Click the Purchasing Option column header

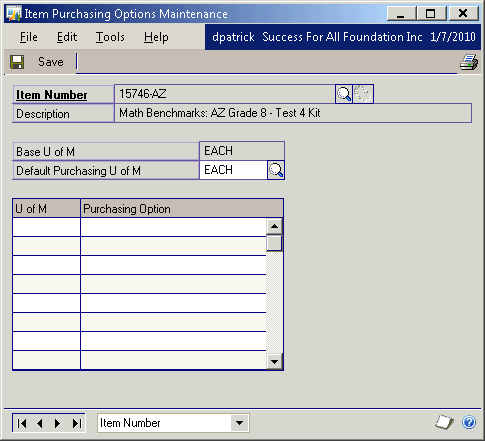click(182, 209)
